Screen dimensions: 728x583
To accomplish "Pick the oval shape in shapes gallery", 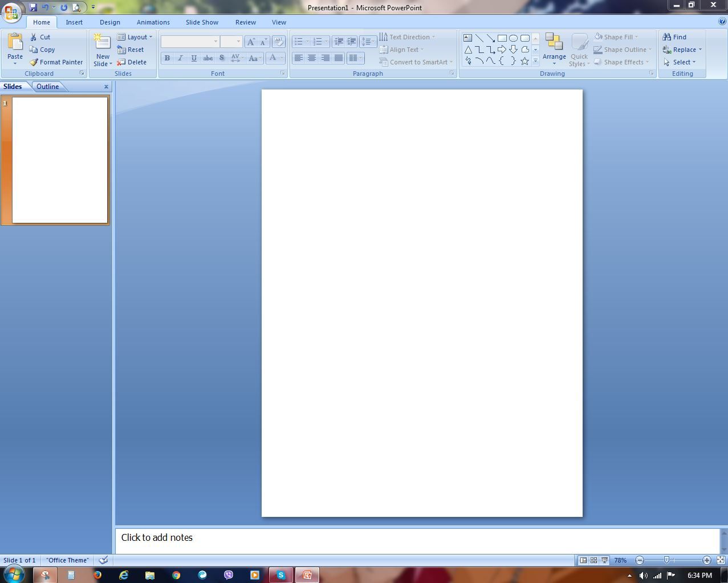I will pos(513,38).
